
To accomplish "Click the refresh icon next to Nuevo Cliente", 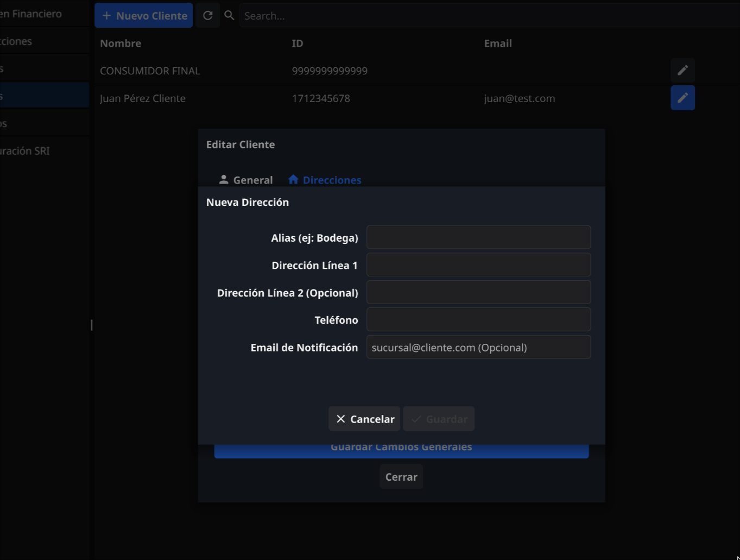I will [x=207, y=16].
